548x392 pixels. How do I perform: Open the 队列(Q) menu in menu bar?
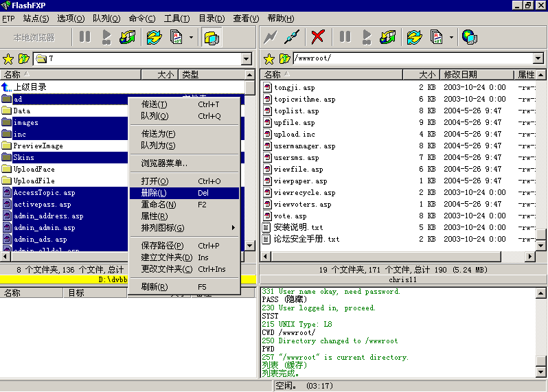[106, 19]
